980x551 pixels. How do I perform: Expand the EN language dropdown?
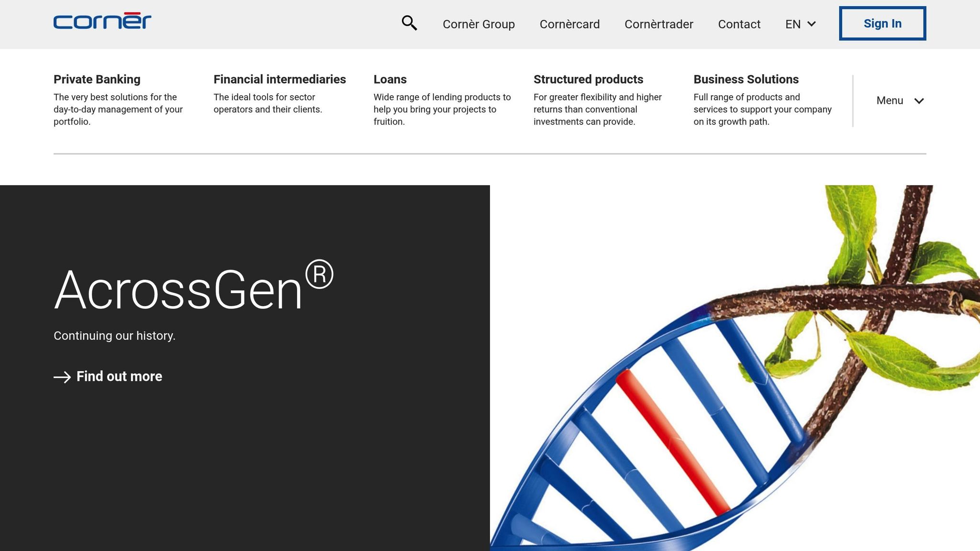coord(801,24)
